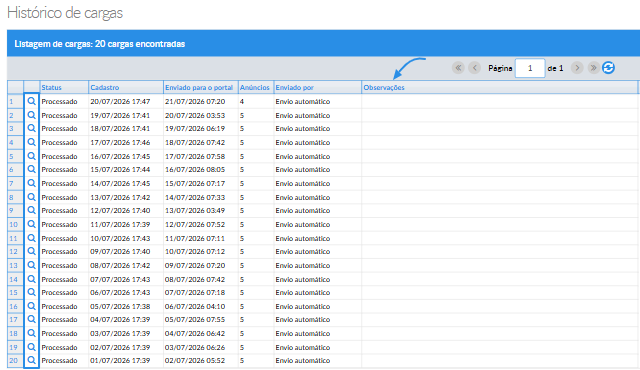
Task: Go to first page of listing
Action: (458, 68)
